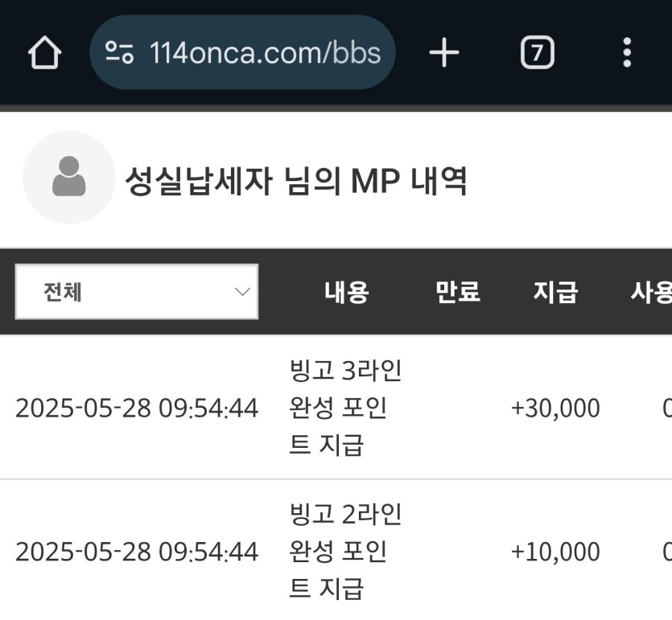Select the 만료 column header

click(x=457, y=292)
